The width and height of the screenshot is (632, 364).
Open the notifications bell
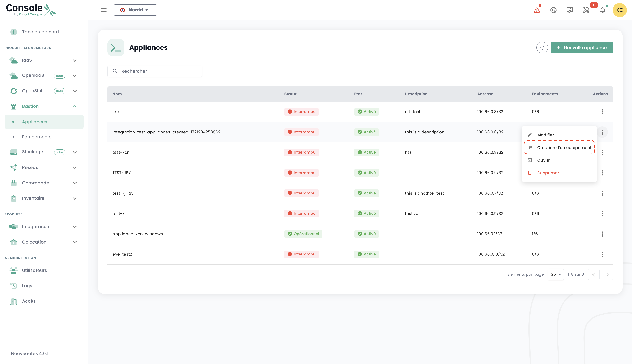coord(603,10)
